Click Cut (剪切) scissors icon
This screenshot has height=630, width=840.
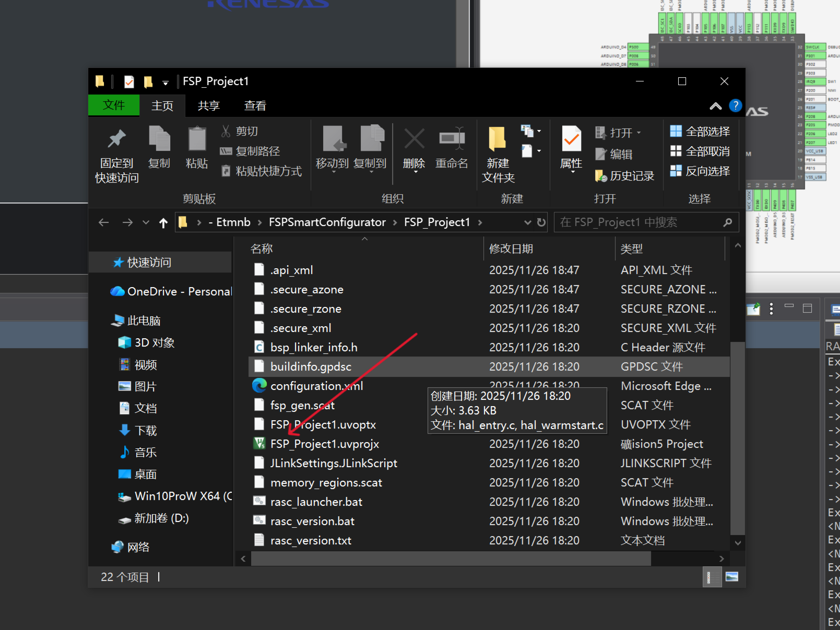(x=226, y=131)
